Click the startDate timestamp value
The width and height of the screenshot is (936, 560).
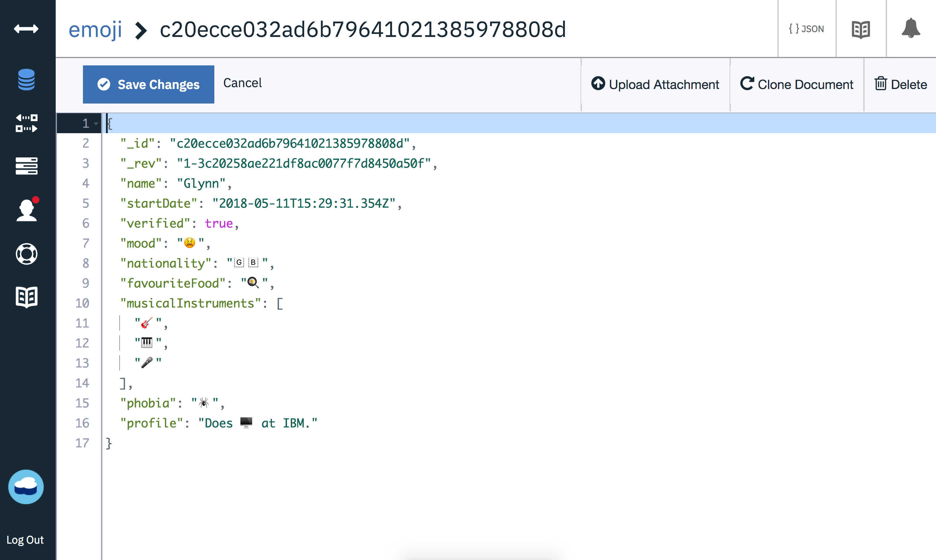(304, 203)
